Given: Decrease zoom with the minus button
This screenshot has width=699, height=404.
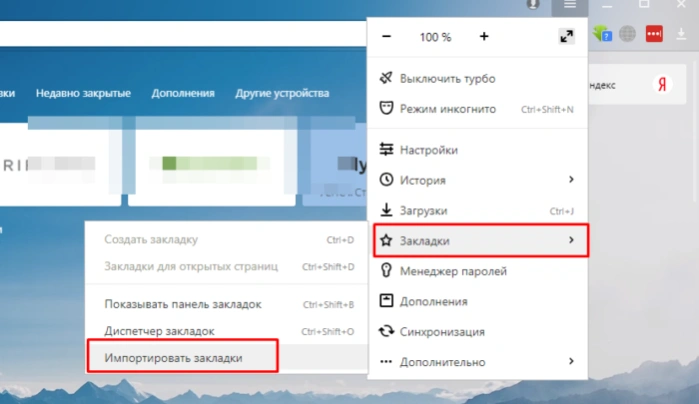Looking at the screenshot, I should click(x=387, y=37).
